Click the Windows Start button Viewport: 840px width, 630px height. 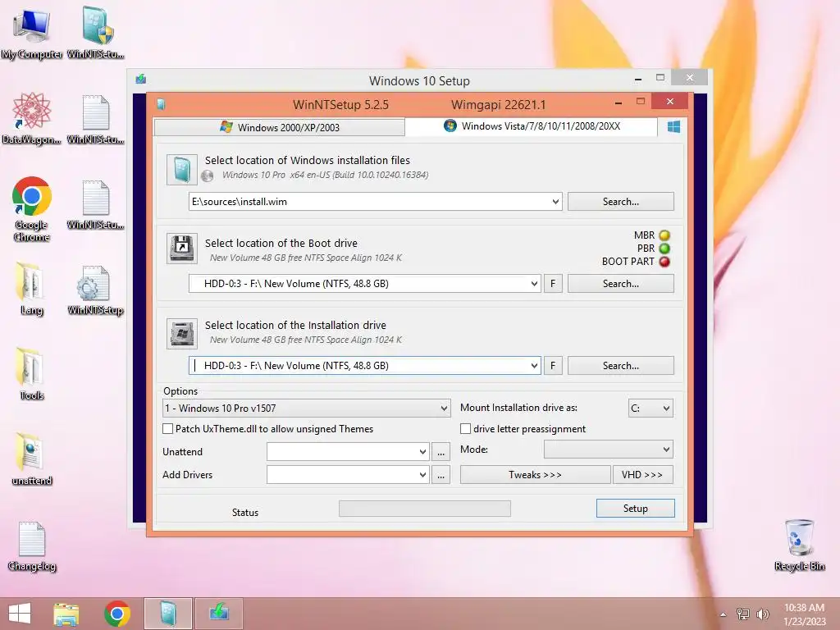click(20, 614)
